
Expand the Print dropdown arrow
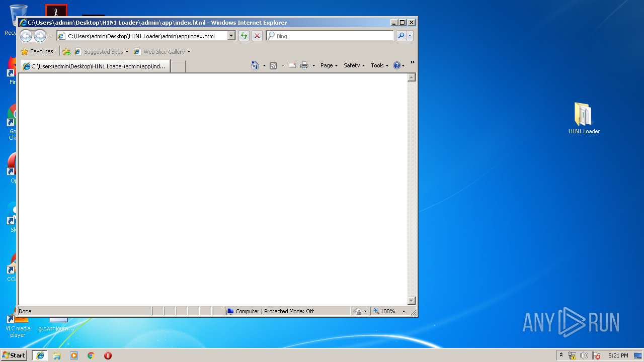pos(313,66)
